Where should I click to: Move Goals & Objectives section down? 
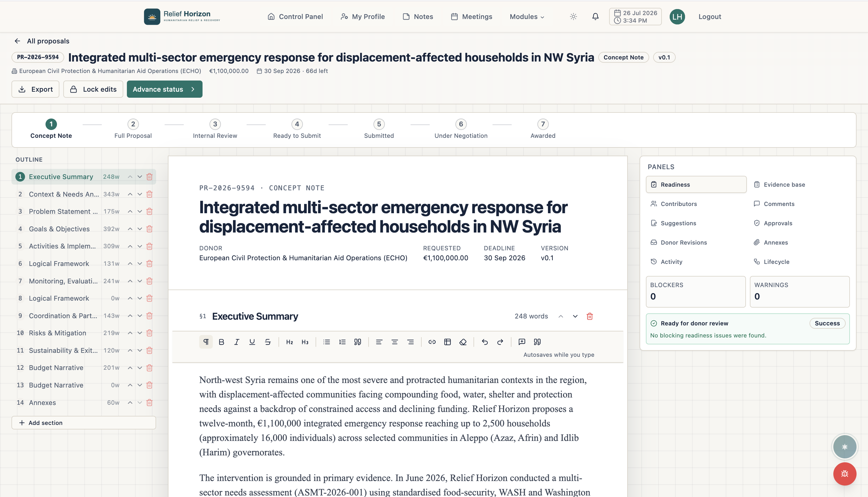[140, 229]
